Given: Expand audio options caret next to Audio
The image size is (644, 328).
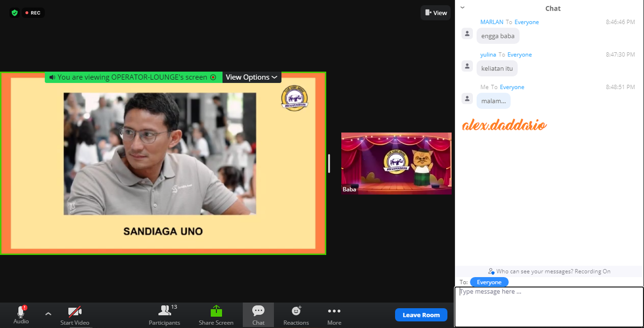Looking at the screenshot, I should [48, 314].
